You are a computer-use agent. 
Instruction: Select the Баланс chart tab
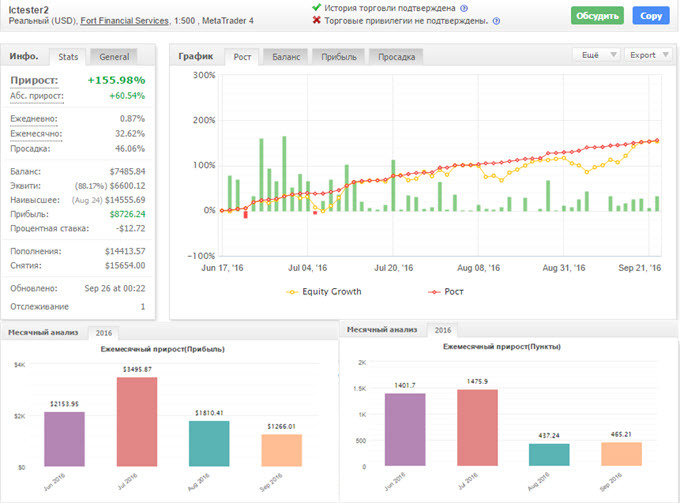286,57
